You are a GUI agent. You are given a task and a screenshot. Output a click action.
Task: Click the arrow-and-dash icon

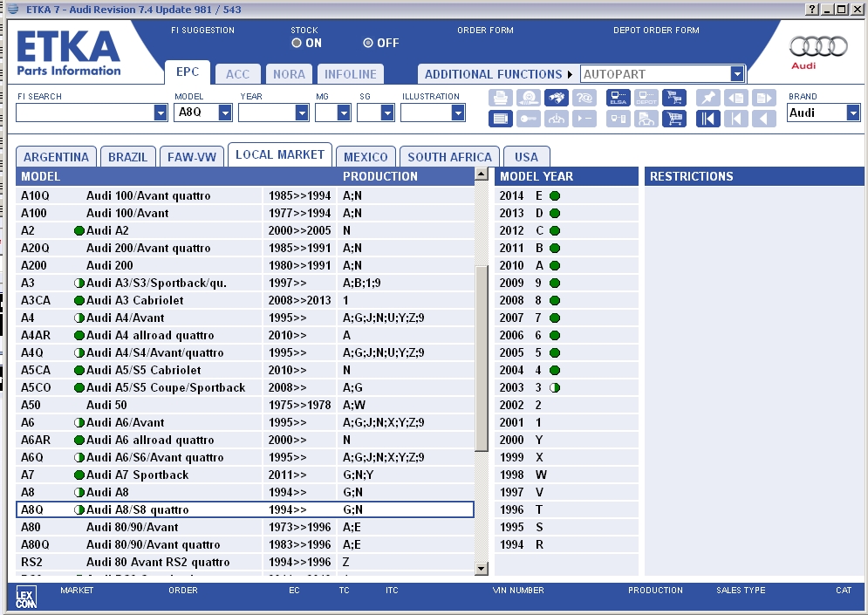tap(584, 119)
